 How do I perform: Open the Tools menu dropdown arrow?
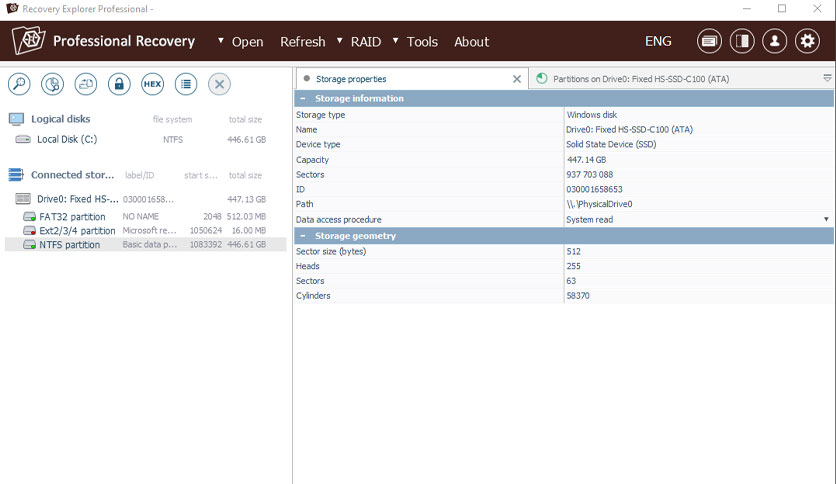click(395, 41)
